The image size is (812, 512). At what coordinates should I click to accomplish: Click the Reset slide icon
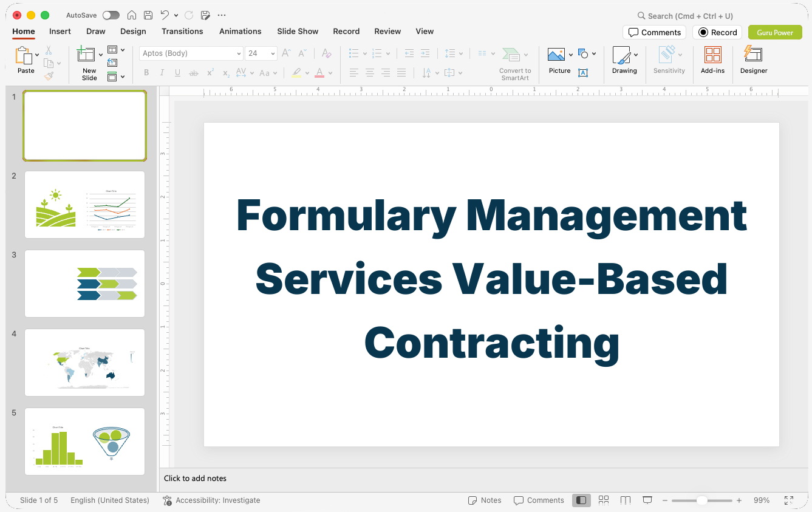click(x=112, y=63)
